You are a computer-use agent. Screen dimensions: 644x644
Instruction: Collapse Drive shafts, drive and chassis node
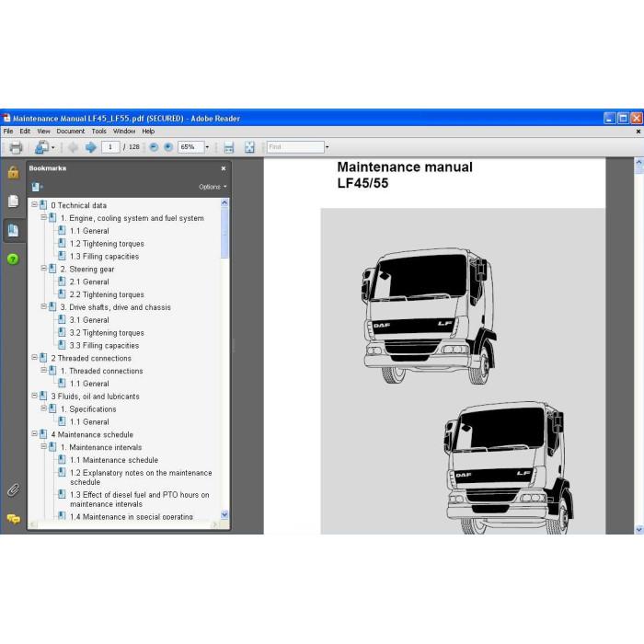point(43,306)
